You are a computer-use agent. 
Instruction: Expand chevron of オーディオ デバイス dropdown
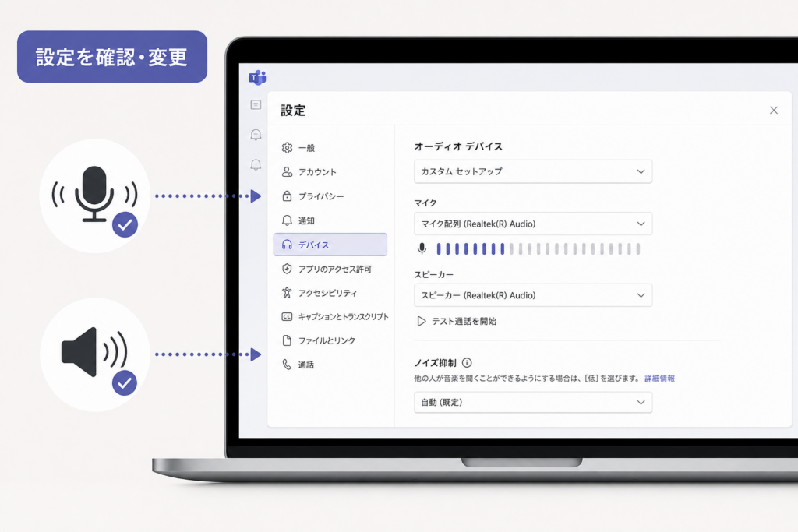click(641, 171)
